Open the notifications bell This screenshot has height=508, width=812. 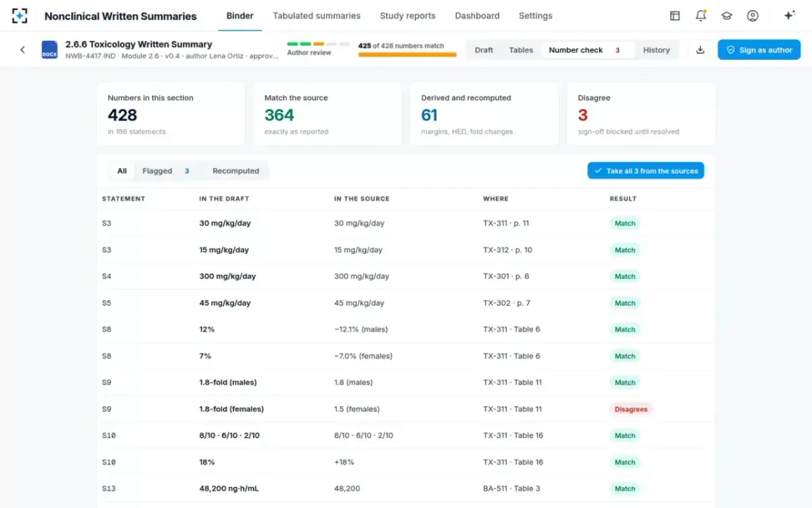pyautogui.click(x=701, y=16)
